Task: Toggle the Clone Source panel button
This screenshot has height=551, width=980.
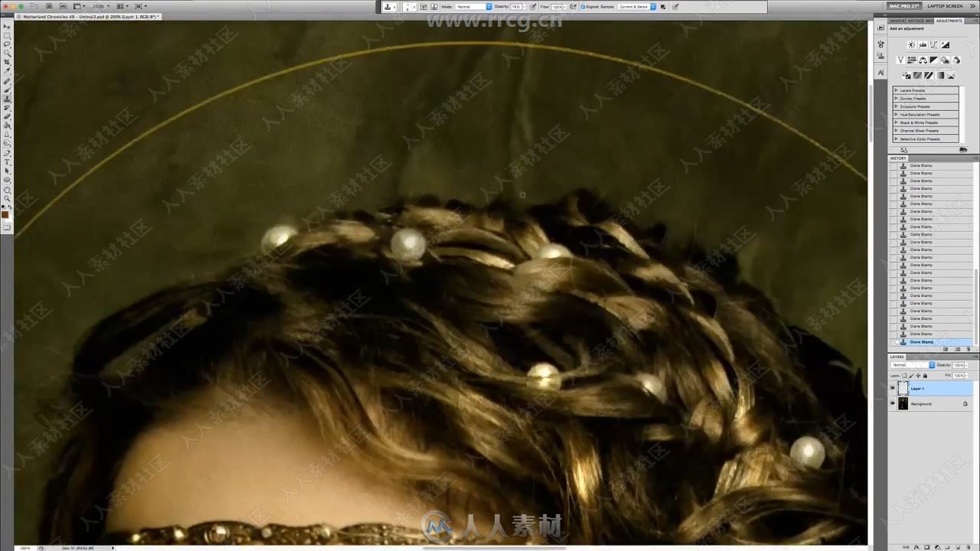Action: (435, 7)
